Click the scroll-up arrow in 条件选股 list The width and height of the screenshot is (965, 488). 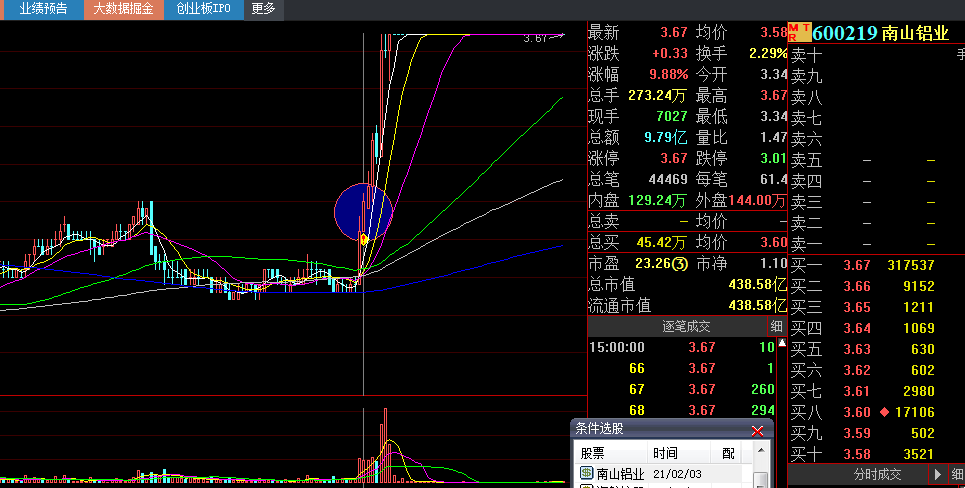coord(761,451)
